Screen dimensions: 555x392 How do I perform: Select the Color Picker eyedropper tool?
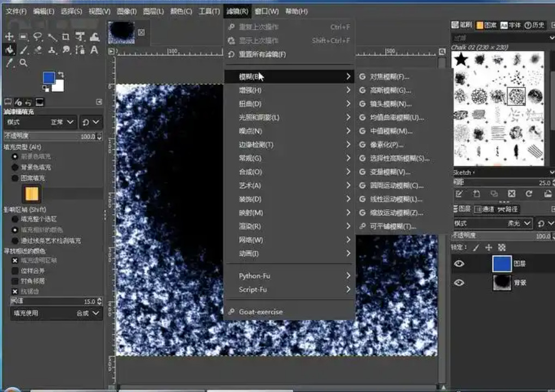9,63
